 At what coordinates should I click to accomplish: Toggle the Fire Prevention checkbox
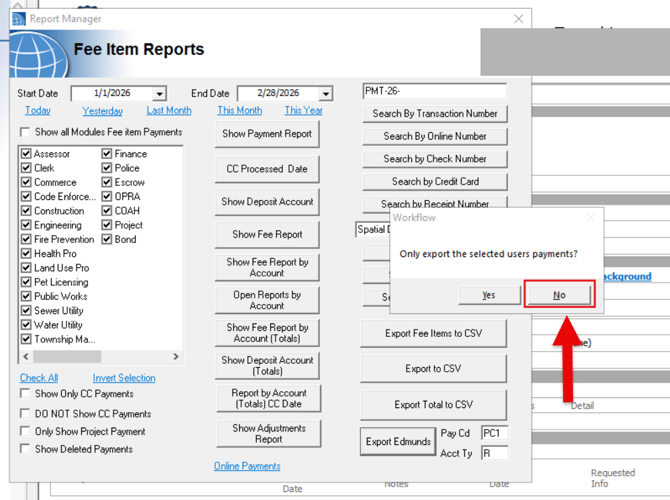tap(26, 239)
